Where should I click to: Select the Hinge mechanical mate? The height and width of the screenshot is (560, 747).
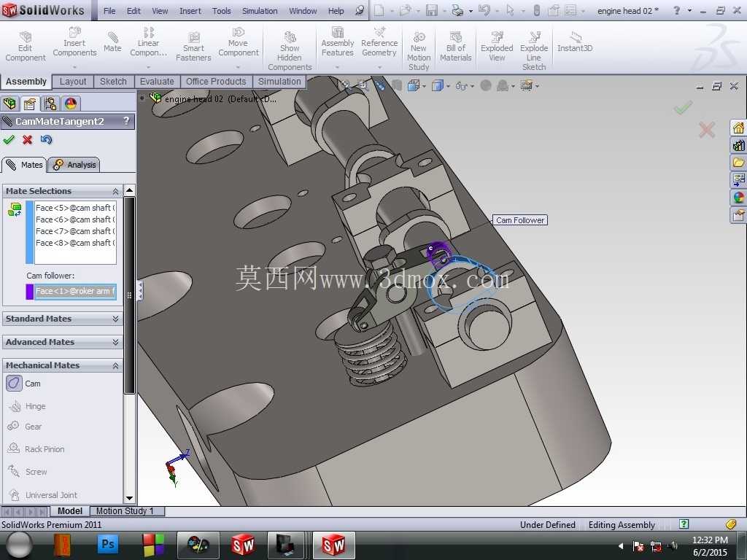pyautogui.click(x=27, y=406)
